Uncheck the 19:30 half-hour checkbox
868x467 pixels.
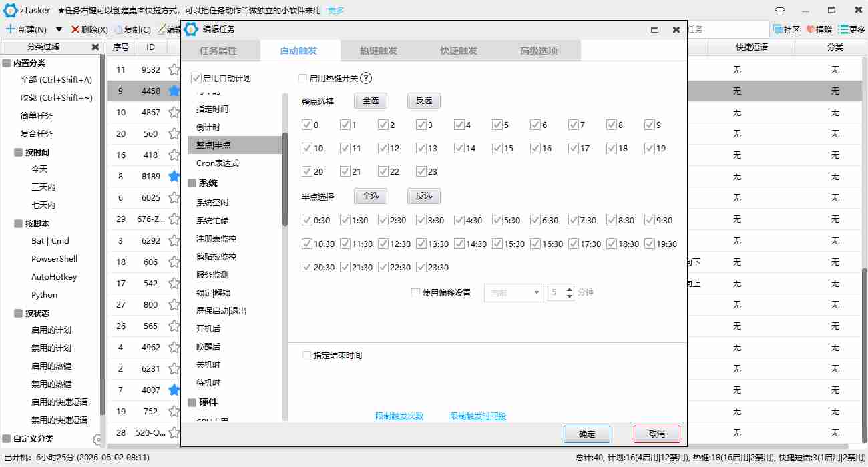pyautogui.click(x=649, y=244)
